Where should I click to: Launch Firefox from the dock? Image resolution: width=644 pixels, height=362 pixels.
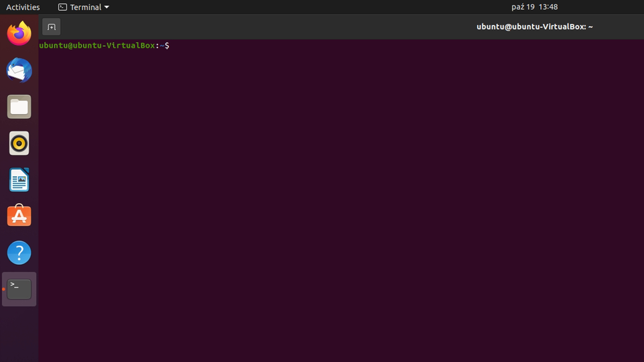pos(19,34)
